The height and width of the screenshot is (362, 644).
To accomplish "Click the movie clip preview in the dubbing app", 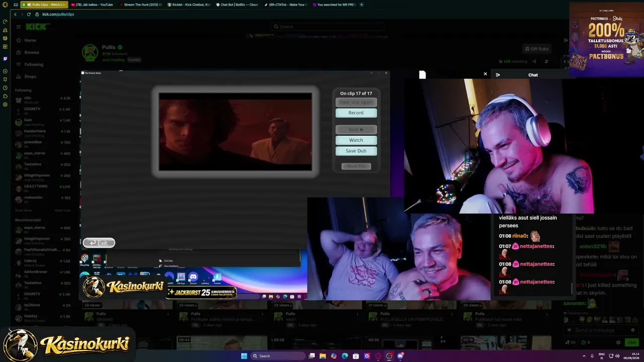I will [235, 132].
